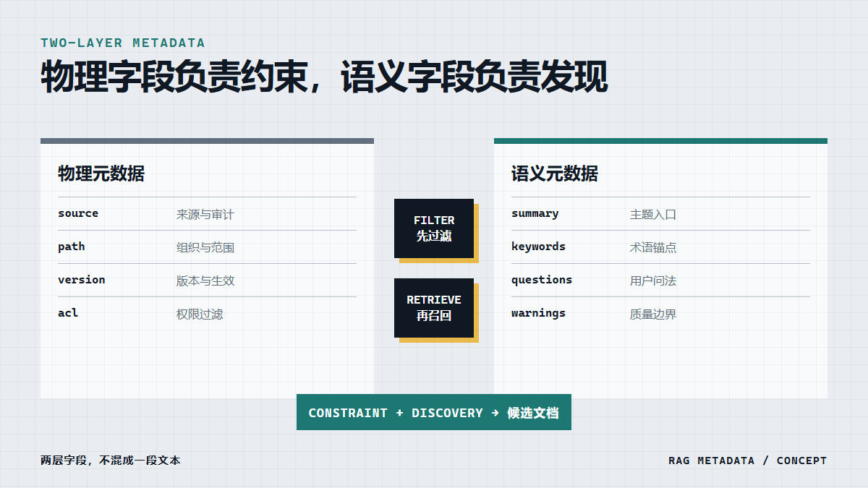Click the FILTER 先过滤 box
The image size is (868, 488).
point(434,228)
